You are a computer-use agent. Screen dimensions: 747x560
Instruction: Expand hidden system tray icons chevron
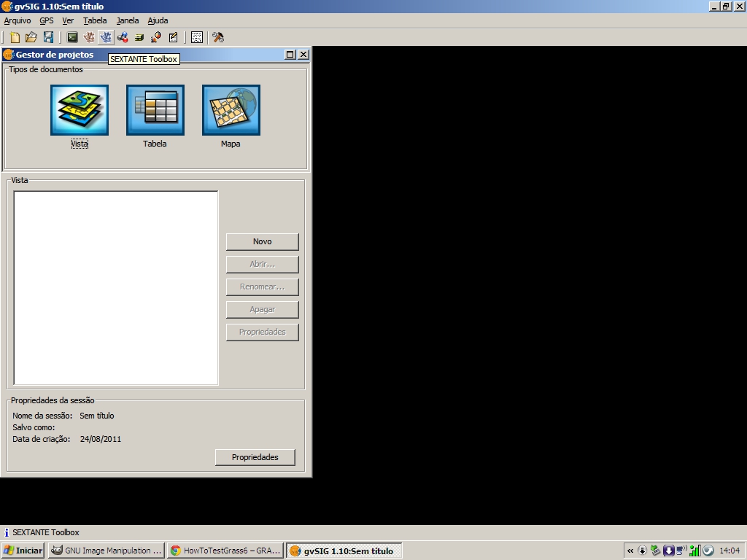click(x=630, y=551)
